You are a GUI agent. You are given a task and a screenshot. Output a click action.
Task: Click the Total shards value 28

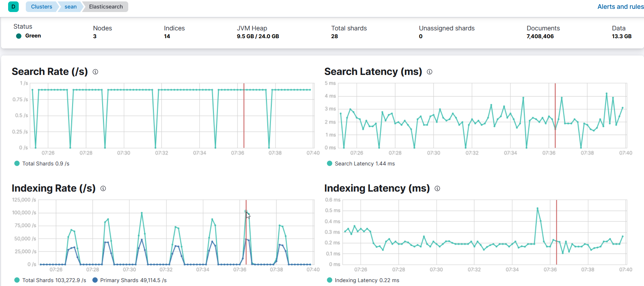point(335,36)
